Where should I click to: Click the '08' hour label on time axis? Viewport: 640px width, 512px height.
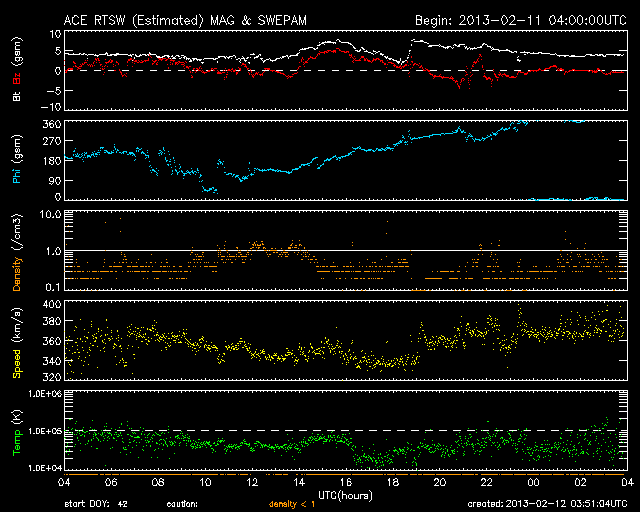tap(158, 483)
